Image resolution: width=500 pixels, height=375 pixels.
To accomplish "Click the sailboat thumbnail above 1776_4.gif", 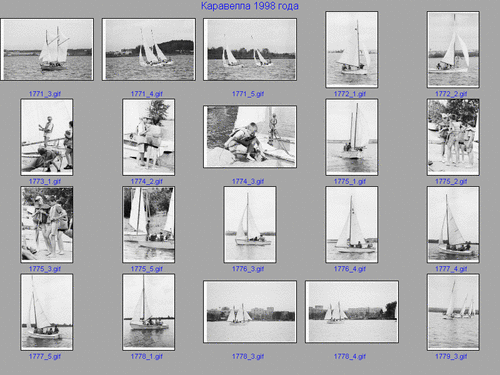I will click(352, 225).
